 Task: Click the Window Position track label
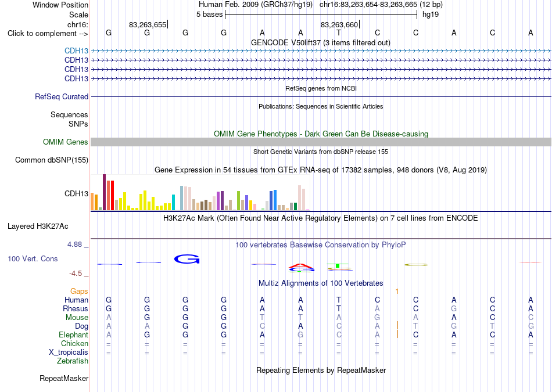tap(60, 5)
